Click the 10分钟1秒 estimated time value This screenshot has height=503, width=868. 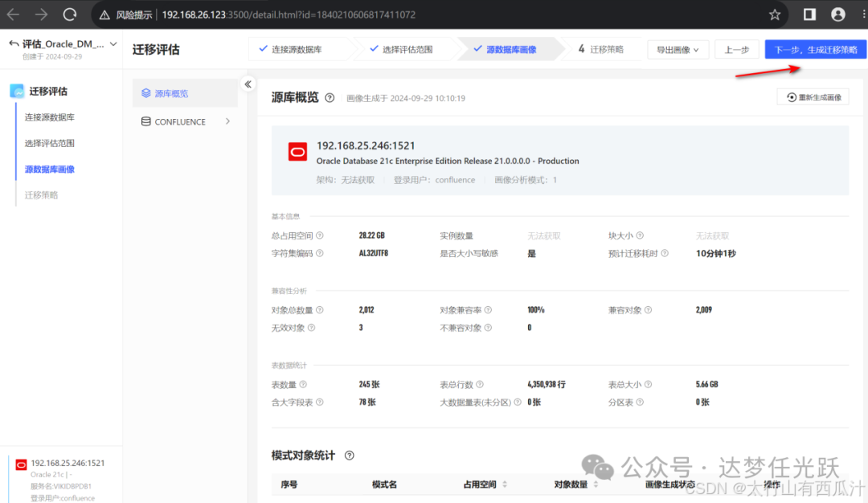[716, 253]
